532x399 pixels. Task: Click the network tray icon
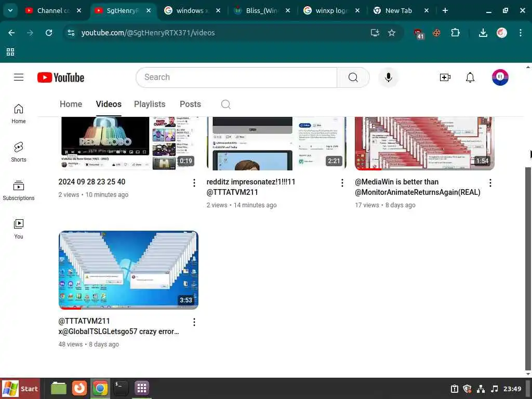click(x=481, y=389)
